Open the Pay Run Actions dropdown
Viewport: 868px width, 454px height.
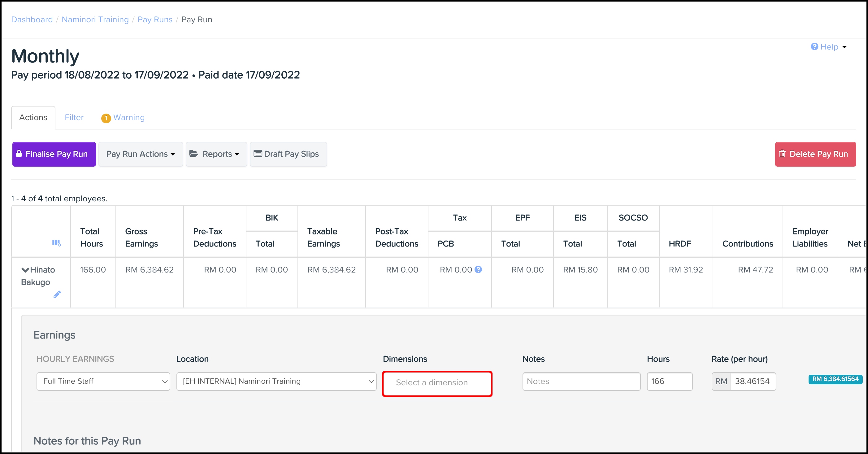(x=141, y=154)
